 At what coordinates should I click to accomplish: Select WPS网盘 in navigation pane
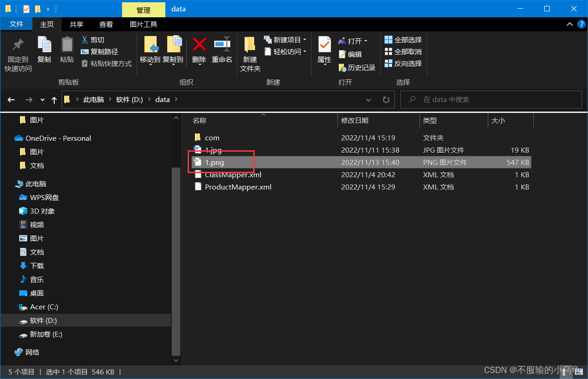(39, 198)
